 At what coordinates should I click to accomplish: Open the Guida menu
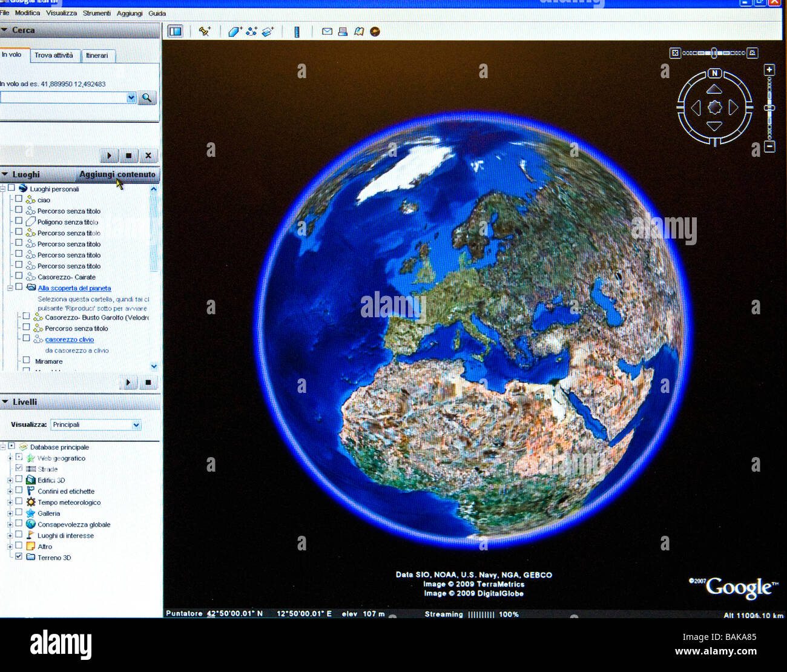pos(157,13)
